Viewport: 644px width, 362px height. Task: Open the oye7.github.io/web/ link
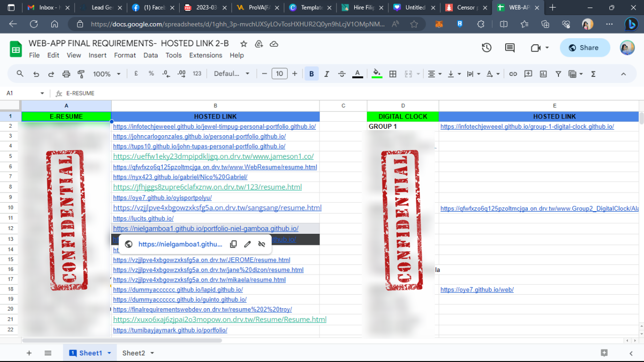(x=477, y=290)
